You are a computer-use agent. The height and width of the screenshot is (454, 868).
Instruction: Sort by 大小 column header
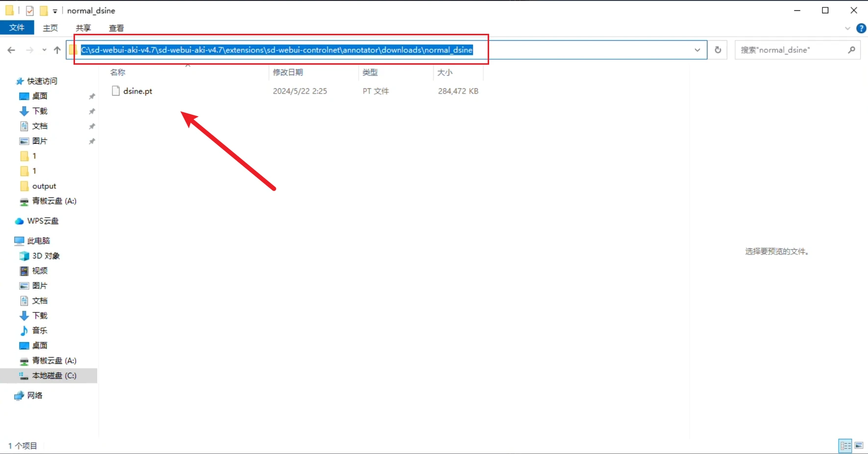445,73
